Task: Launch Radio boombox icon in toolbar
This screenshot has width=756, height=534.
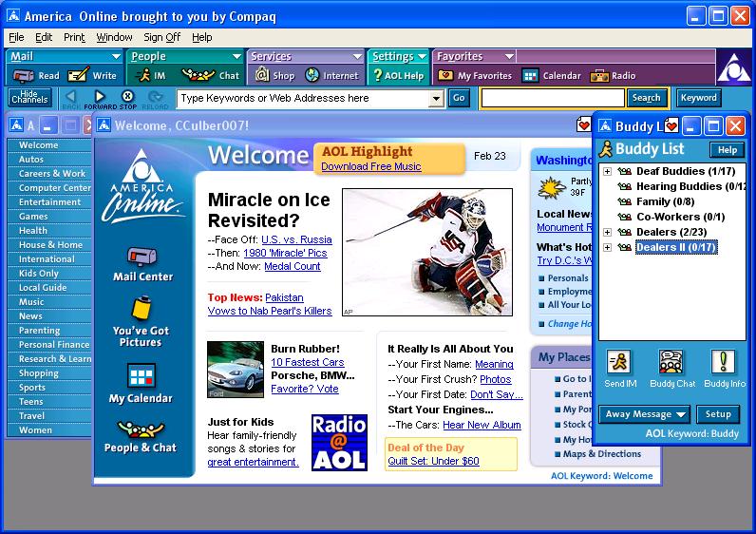Action: tap(599, 76)
